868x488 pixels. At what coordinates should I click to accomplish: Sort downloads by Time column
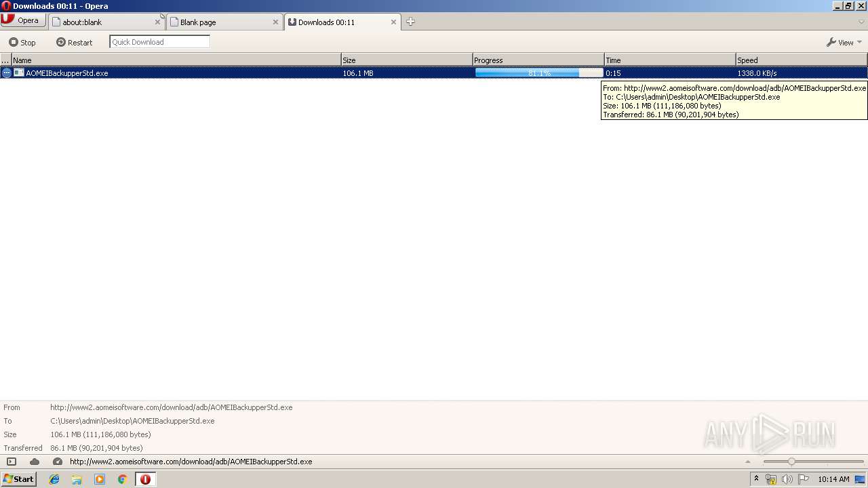pos(670,60)
